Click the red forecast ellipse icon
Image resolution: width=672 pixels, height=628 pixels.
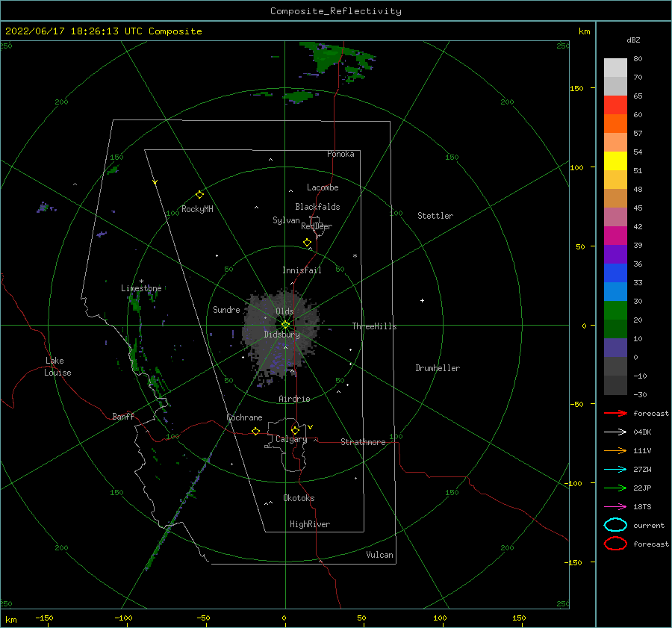(615, 544)
